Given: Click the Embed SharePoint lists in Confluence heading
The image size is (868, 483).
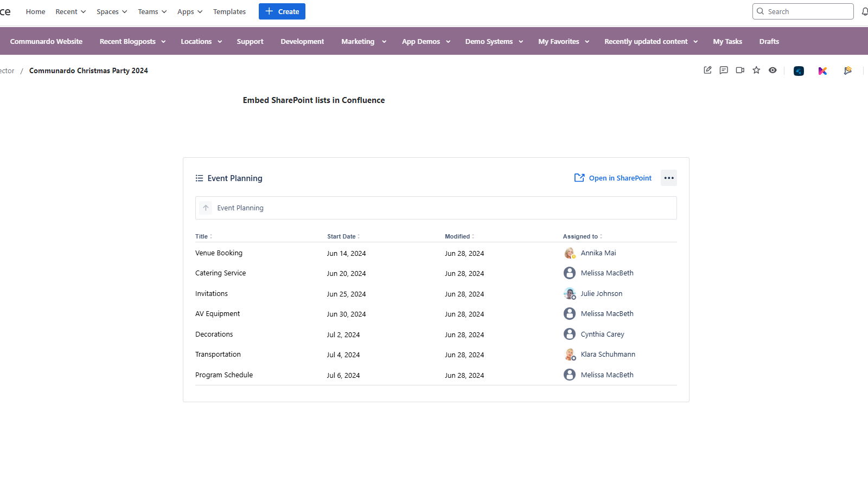Looking at the screenshot, I should pos(314,100).
